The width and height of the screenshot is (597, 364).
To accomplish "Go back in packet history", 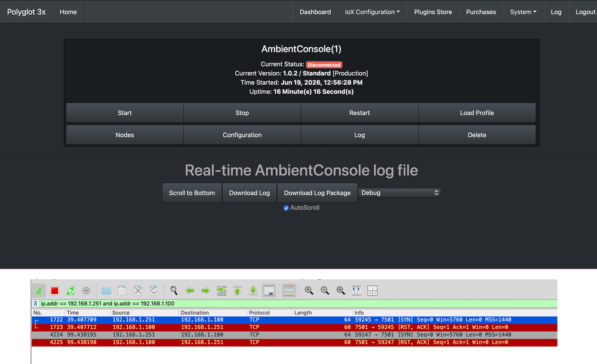I will pos(190,291).
